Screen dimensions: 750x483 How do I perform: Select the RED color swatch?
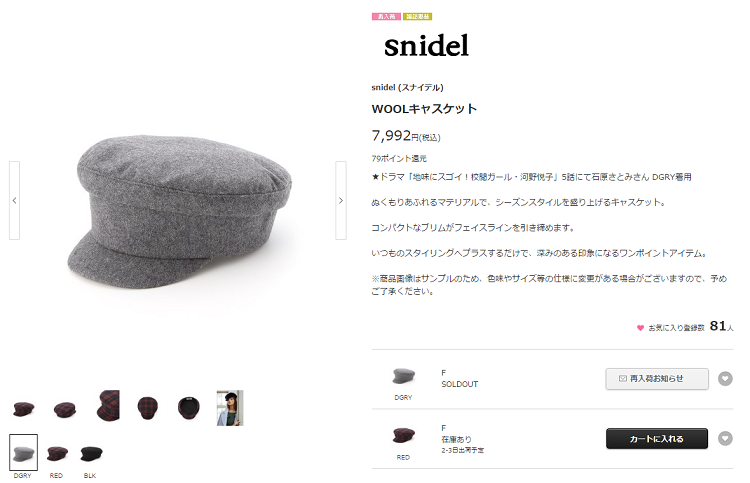pyautogui.click(x=57, y=453)
